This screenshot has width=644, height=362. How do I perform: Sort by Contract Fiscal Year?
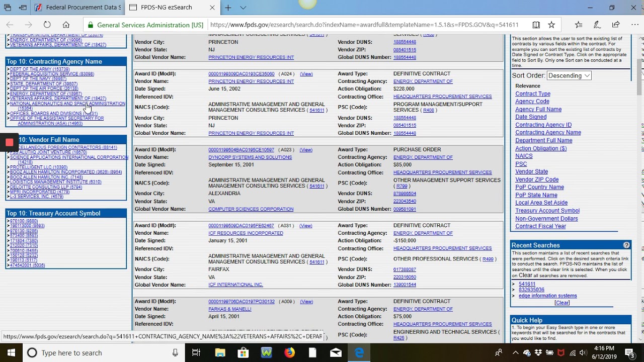coord(540,226)
